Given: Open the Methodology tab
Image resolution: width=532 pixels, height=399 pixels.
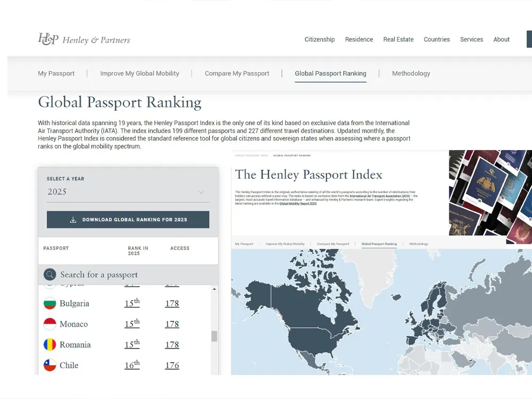Looking at the screenshot, I should pyautogui.click(x=411, y=73).
